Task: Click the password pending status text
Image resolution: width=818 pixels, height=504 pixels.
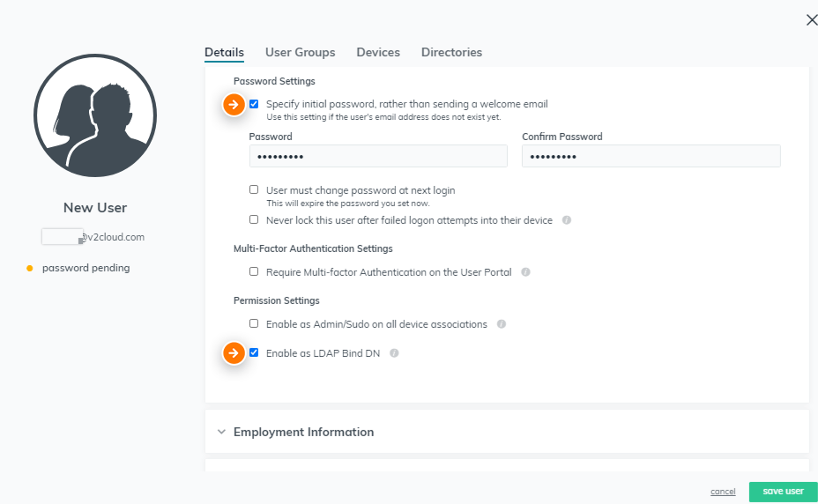Action: (86, 268)
